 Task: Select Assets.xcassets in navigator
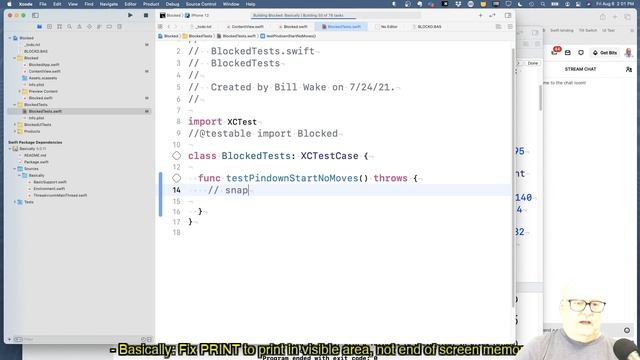point(43,78)
